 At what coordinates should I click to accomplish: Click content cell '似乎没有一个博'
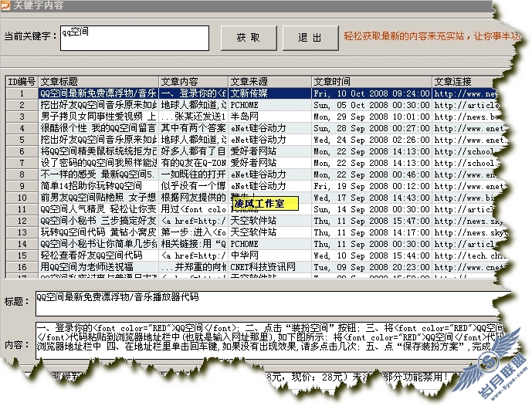click(x=193, y=186)
